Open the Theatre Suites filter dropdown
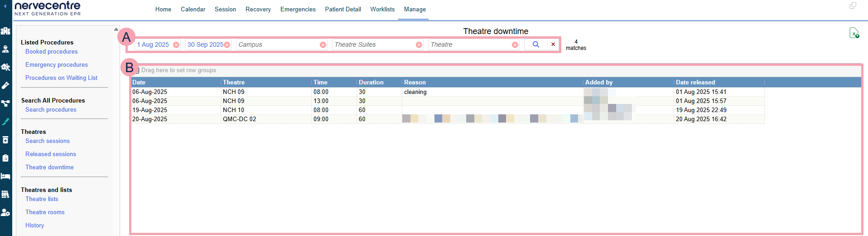The width and height of the screenshot is (868, 236). pos(373,44)
